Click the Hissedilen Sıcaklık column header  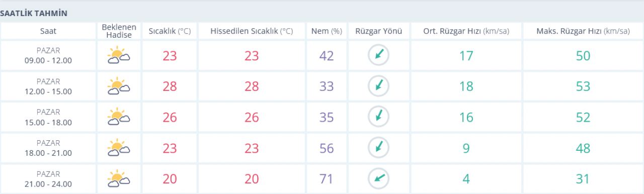[x=252, y=31]
